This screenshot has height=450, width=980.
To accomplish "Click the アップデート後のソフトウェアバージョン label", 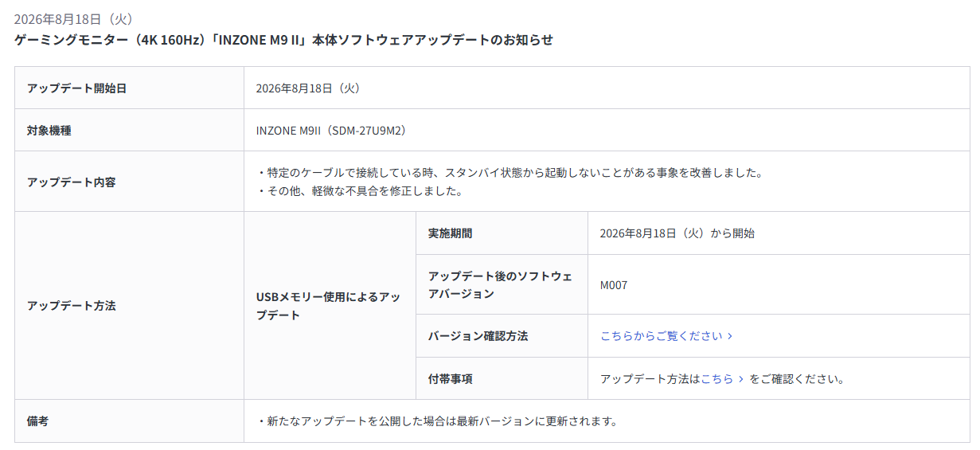I will pyautogui.click(x=500, y=284).
